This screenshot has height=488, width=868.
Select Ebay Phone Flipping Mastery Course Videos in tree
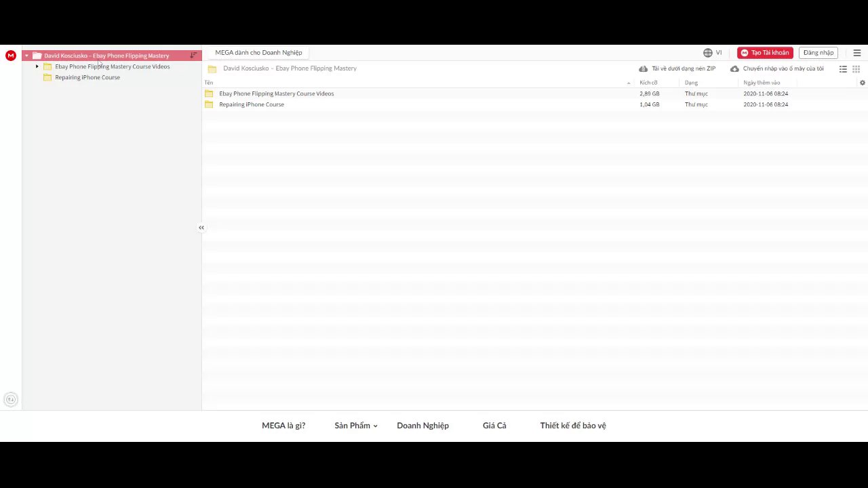click(x=113, y=66)
